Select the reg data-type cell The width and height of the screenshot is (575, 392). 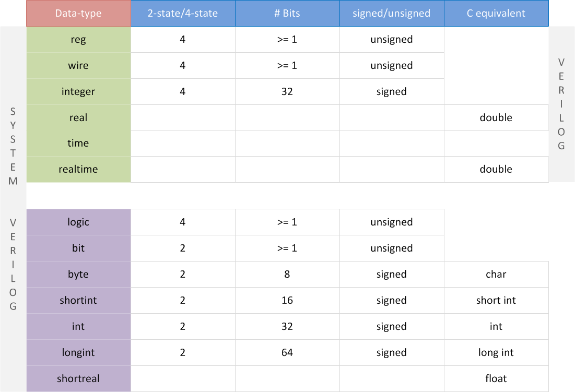[78, 39]
